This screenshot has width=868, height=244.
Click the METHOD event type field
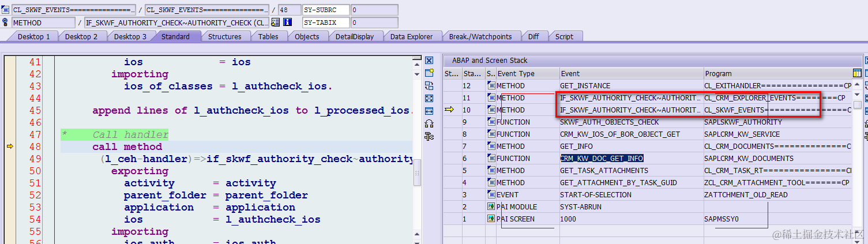[43, 22]
